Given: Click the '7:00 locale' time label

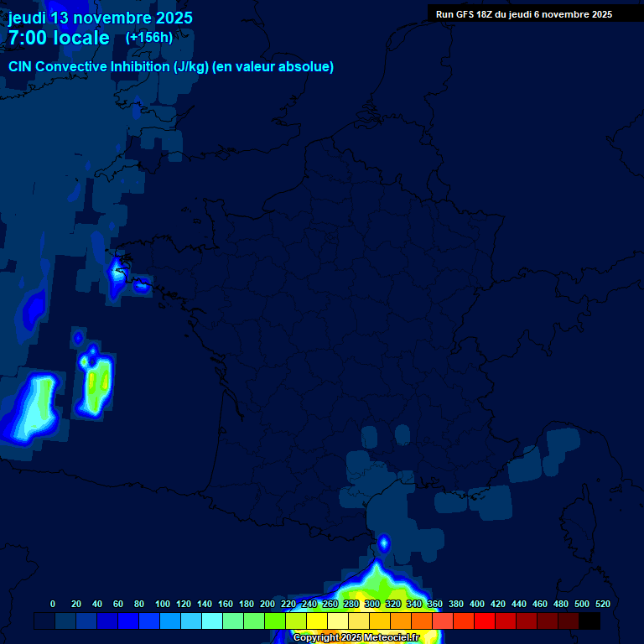Looking at the screenshot, I should coord(60,38).
